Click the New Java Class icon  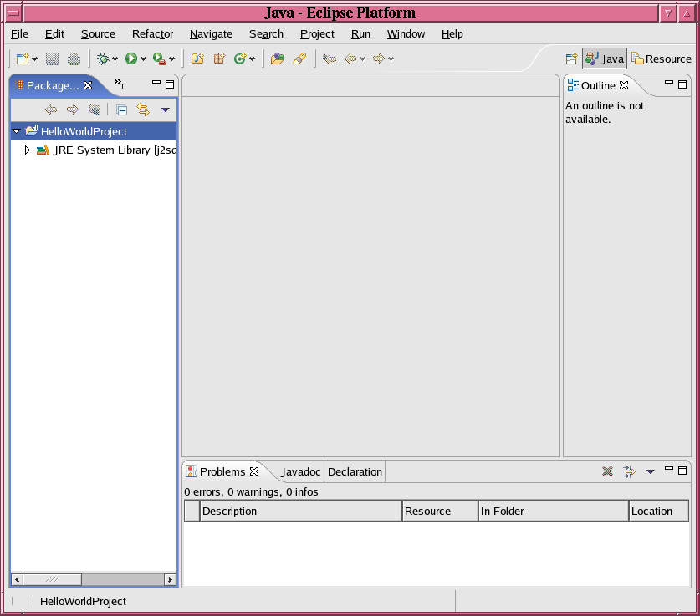pyautogui.click(x=240, y=59)
